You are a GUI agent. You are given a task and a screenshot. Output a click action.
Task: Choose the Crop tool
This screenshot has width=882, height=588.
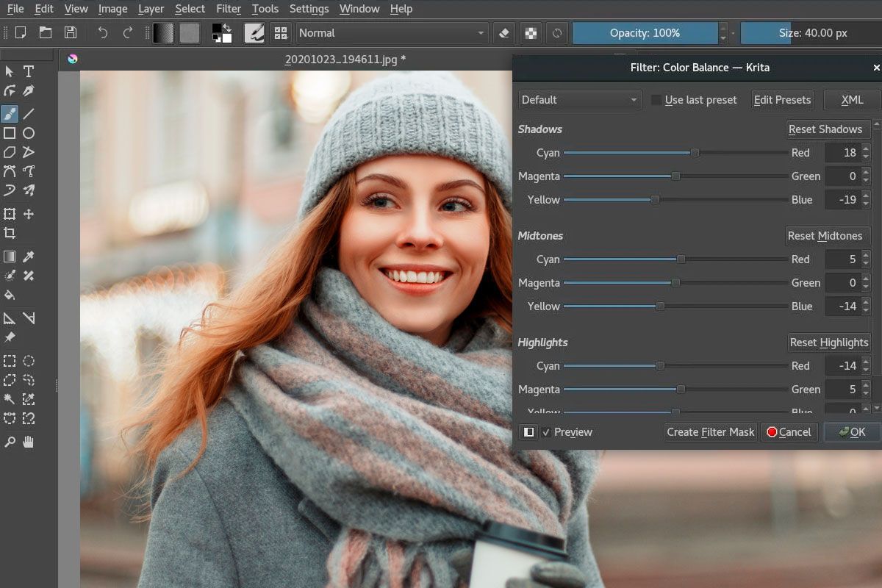pos(10,233)
